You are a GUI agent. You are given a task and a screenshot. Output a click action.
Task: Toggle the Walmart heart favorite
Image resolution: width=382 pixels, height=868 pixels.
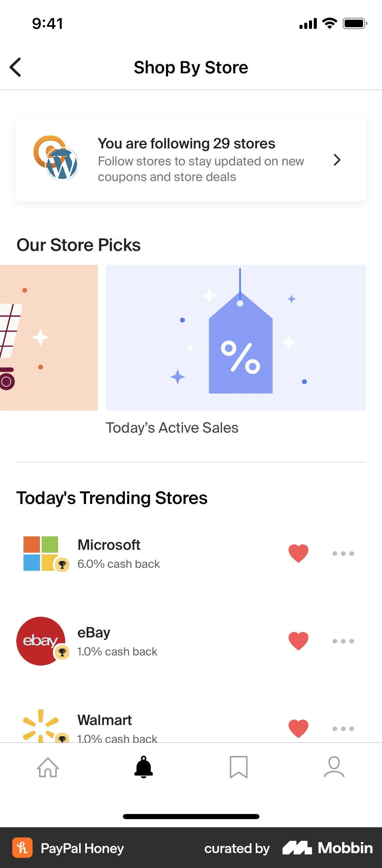[298, 728]
